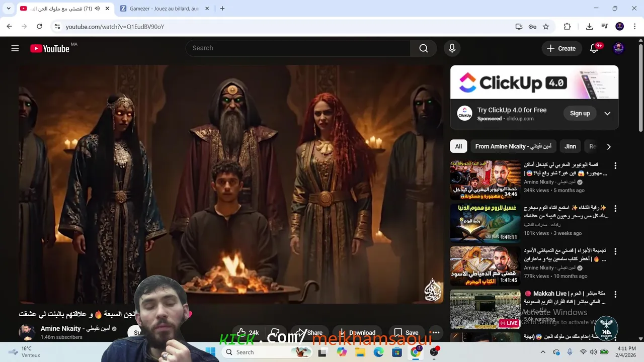The height and width of the screenshot is (362, 644).
Task: Download the video
Action: click(357, 332)
